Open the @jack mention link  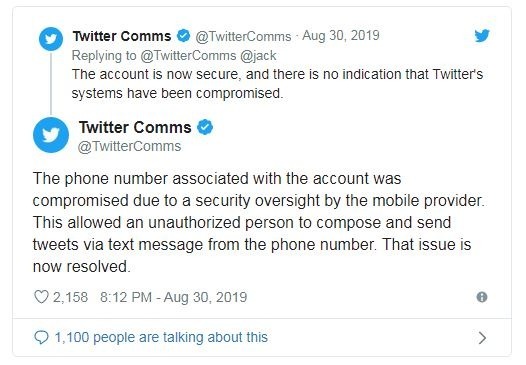coord(258,56)
